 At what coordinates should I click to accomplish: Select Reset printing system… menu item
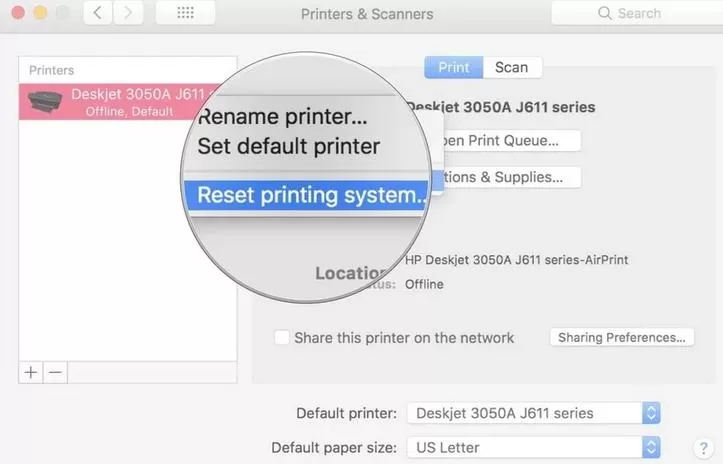coord(306,195)
